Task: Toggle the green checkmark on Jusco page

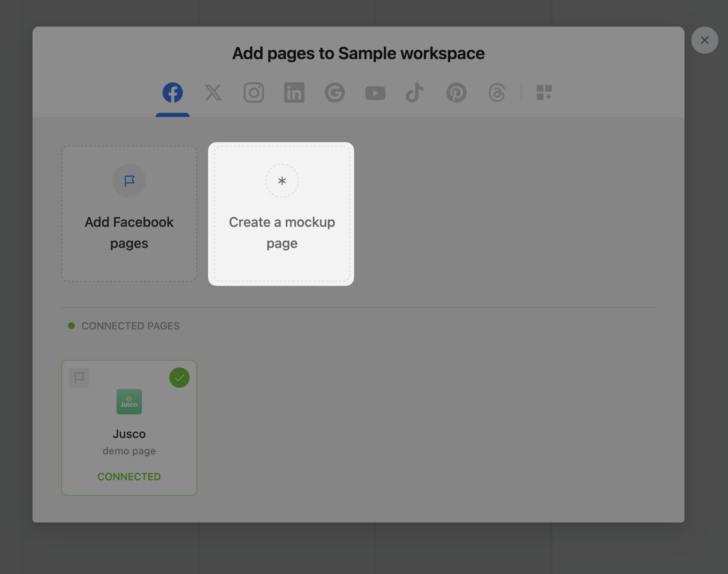Action: point(179,378)
